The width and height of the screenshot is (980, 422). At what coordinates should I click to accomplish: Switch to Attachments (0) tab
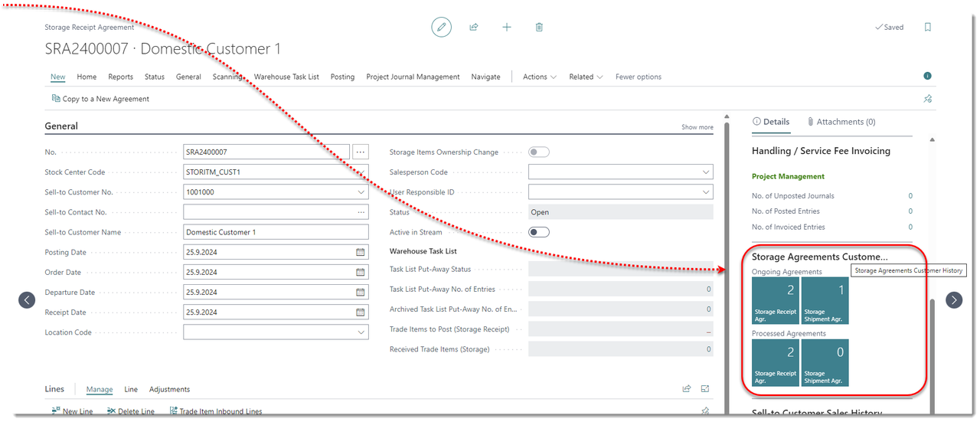(841, 122)
